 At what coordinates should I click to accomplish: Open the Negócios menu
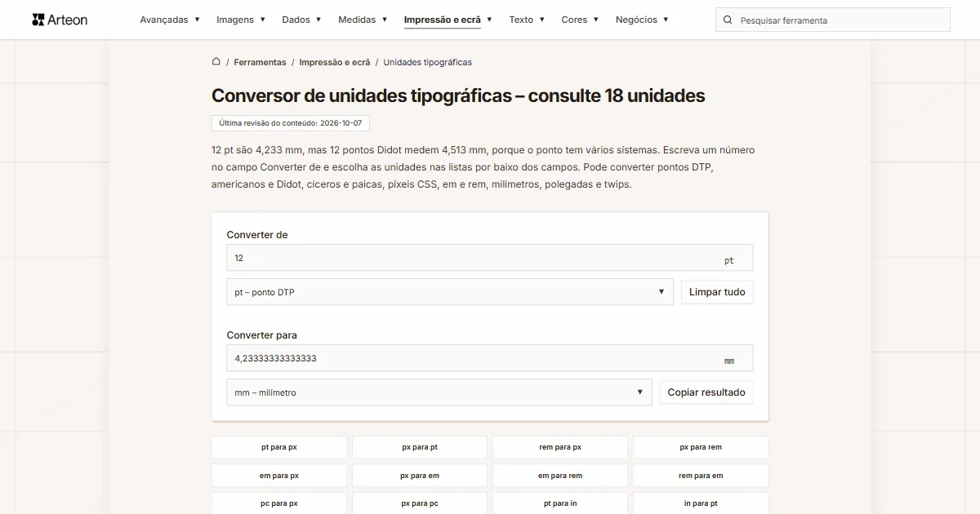[642, 20]
